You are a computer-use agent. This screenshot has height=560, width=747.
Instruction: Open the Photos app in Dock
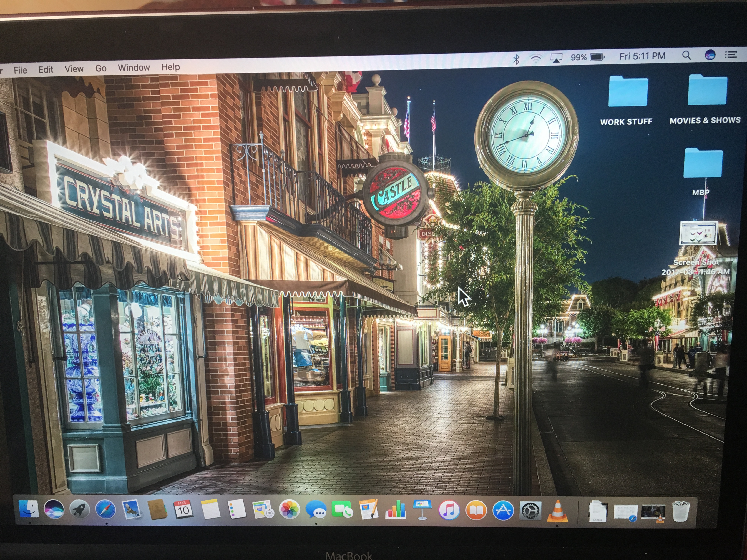[x=289, y=509]
